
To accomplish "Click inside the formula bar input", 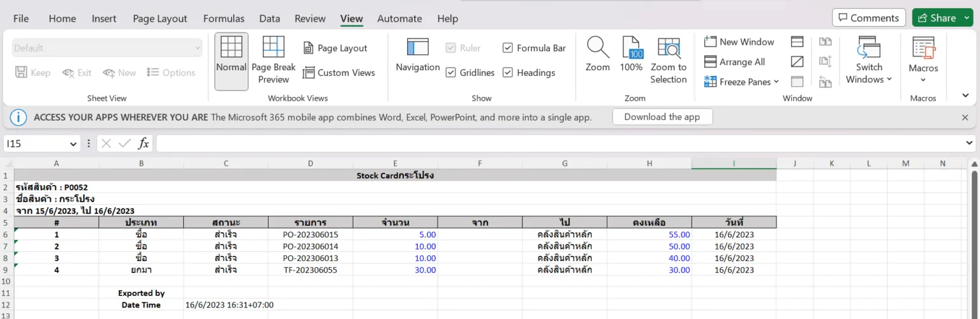I will [x=561, y=144].
